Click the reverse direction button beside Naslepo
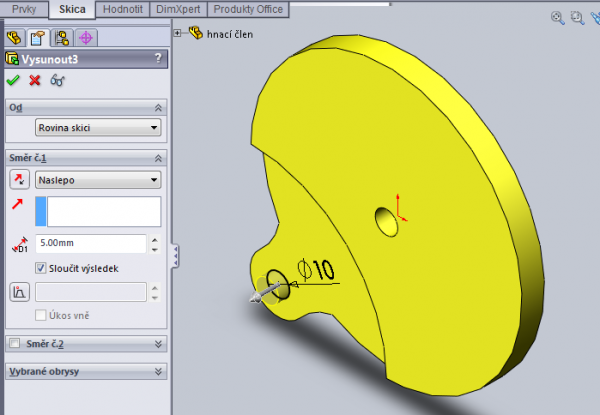This screenshot has height=415, width=600. tap(18, 180)
